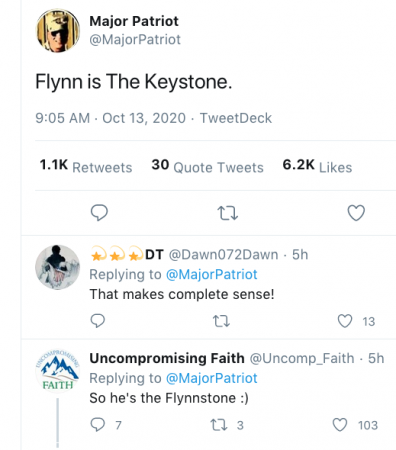Image resolution: width=396 pixels, height=450 pixels.
Task: Reply to DT's comment
Action: 98,321
